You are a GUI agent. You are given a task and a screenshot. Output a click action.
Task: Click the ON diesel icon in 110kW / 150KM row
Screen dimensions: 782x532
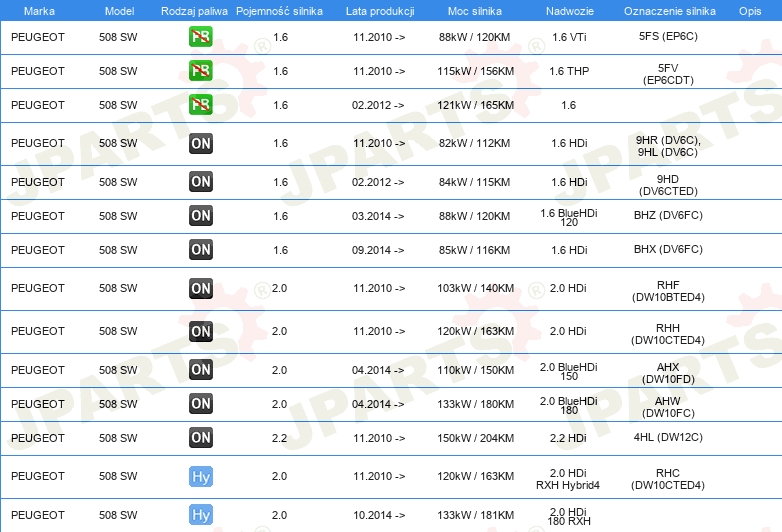(200, 369)
